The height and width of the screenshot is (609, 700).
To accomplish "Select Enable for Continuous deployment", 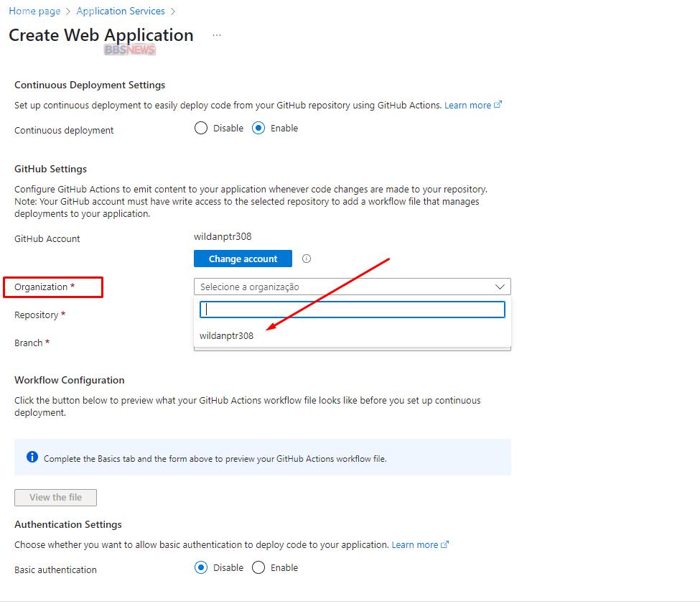I will (258, 129).
